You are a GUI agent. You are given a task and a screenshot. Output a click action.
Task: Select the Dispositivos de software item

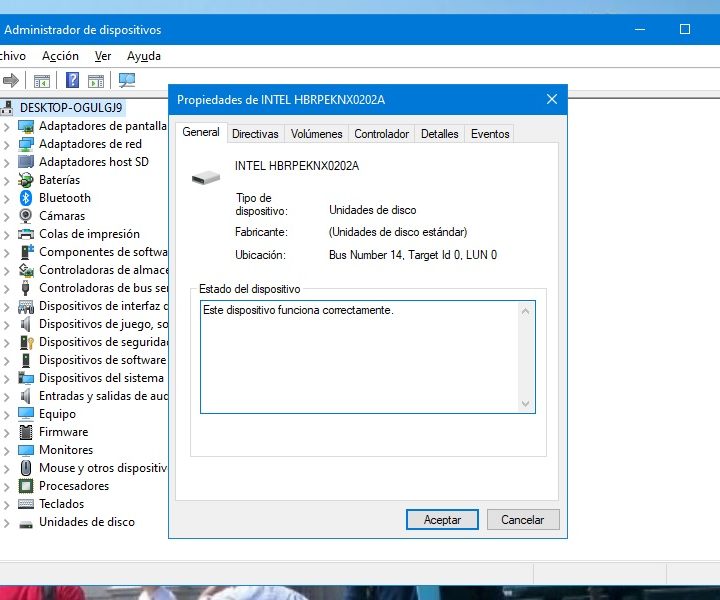click(102, 360)
